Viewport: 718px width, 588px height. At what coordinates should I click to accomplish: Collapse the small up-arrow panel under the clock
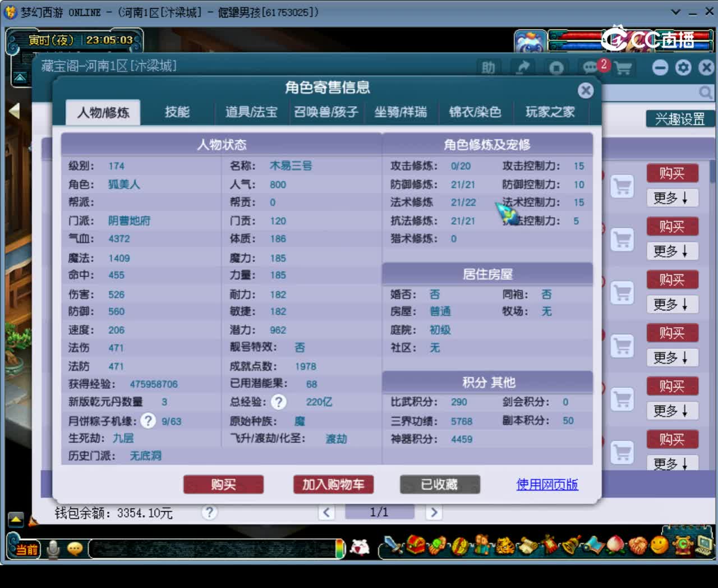tap(20, 77)
